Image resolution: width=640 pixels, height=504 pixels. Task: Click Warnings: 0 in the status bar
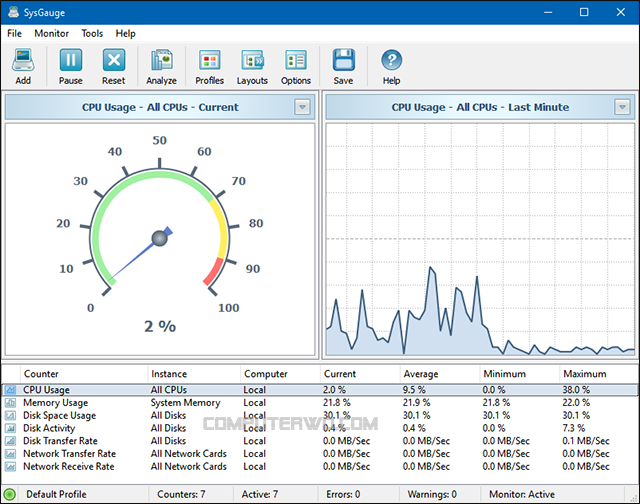[x=432, y=494]
